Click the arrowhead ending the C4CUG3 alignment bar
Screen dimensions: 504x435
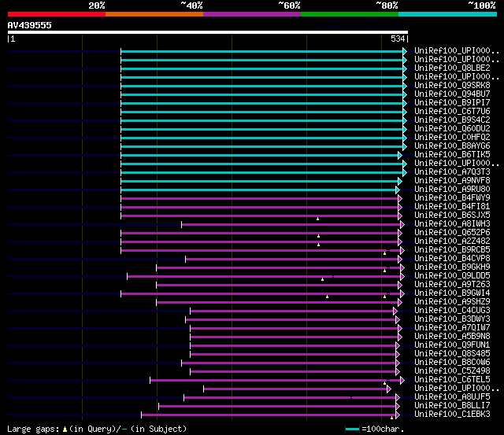(x=395, y=312)
